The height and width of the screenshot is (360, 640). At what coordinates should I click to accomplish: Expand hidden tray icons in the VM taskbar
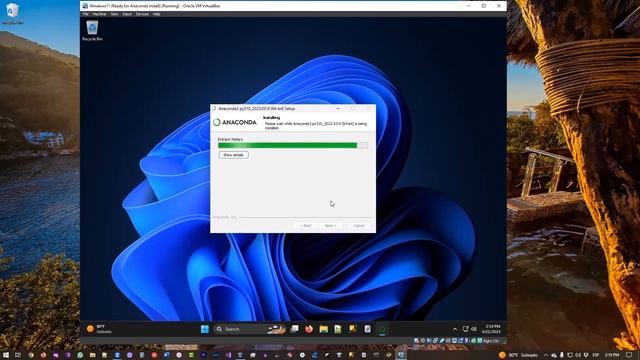(455, 329)
